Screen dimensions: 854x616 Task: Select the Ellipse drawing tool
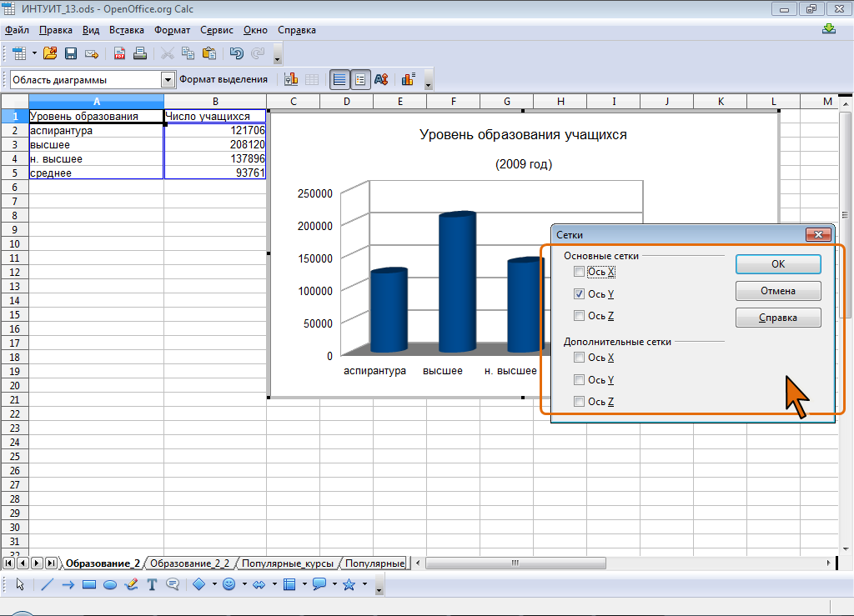[110, 584]
